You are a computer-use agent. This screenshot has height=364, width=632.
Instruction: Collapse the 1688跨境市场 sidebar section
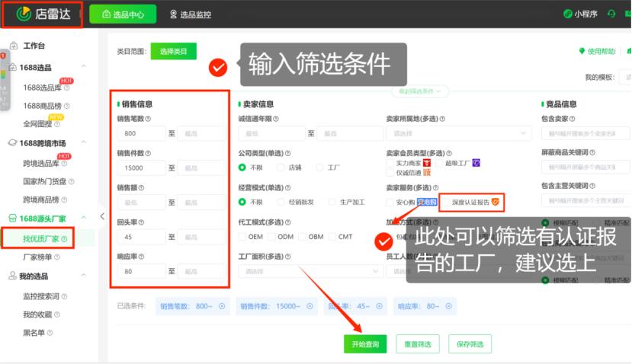point(83,142)
